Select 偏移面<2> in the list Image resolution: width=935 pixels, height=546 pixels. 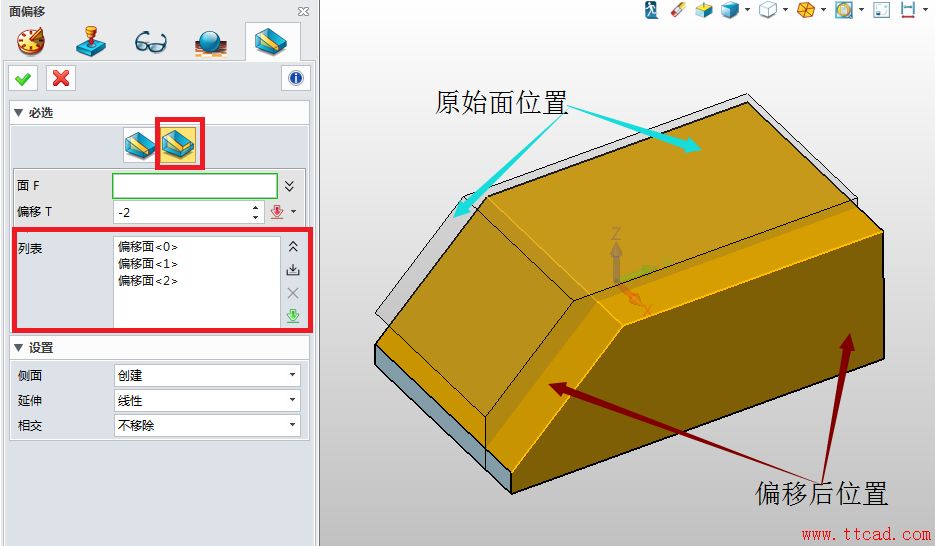(148, 281)
